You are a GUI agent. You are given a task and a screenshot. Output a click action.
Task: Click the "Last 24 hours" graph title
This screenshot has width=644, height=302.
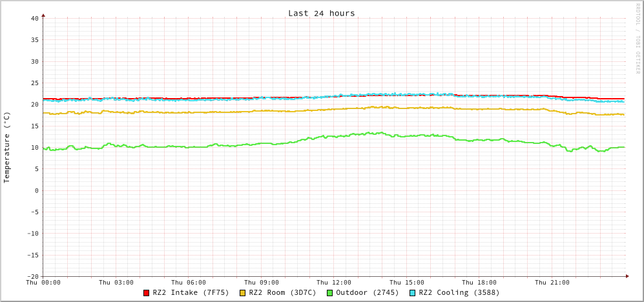(x=321, y=13)
